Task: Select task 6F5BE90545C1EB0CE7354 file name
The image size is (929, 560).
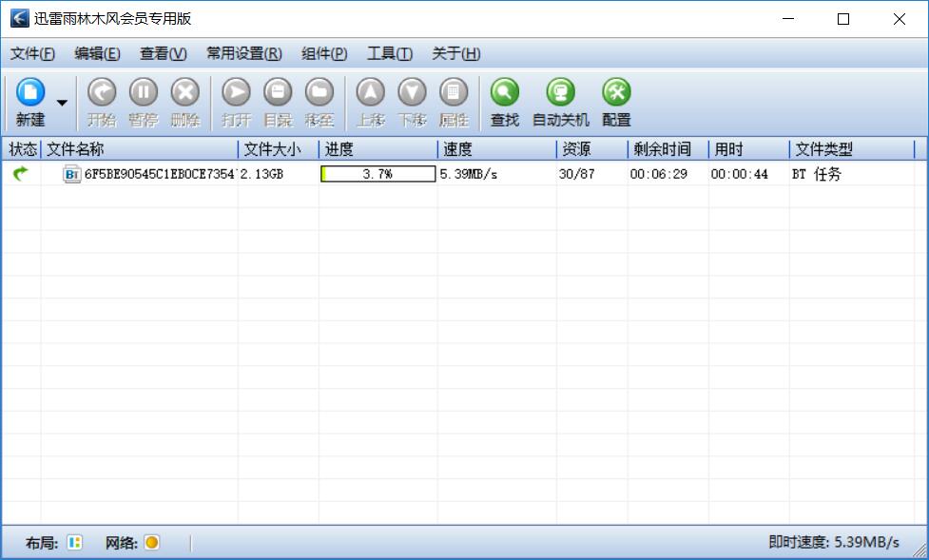Action: 161,174
